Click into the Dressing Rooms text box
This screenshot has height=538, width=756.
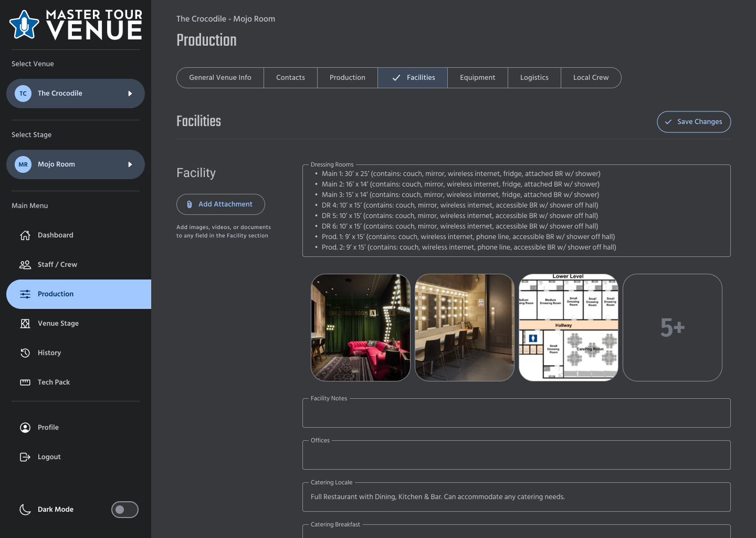(517, 211)
